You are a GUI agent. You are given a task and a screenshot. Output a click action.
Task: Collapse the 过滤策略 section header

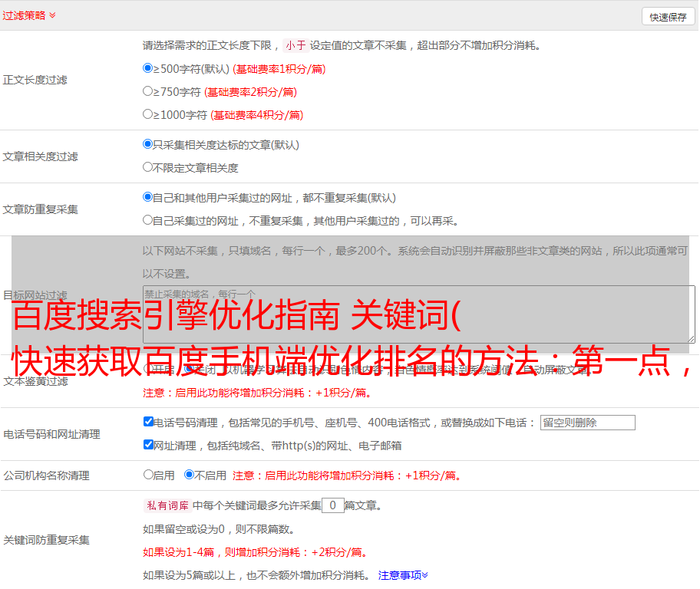(x=29, y=15)
